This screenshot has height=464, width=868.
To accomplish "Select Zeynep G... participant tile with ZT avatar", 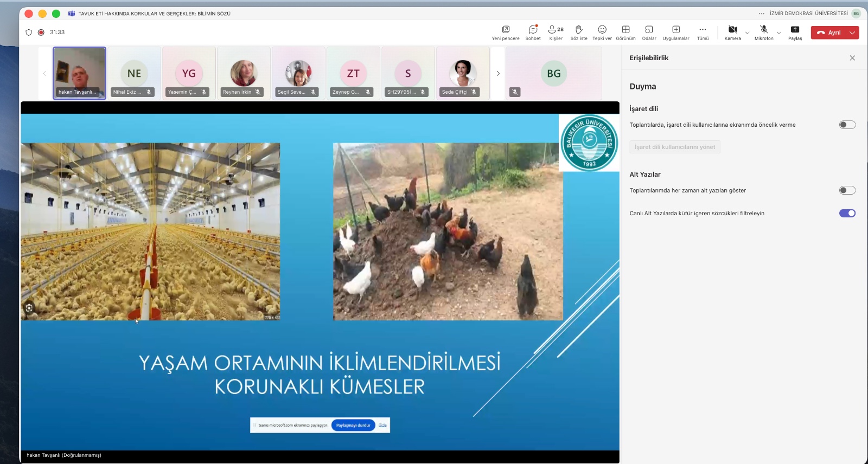I will 353,73.
